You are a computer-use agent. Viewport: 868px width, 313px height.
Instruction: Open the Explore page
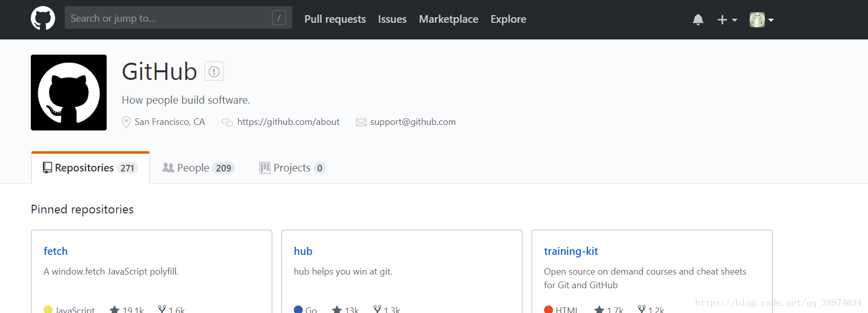pyautogui.click(x=508, y=19)
